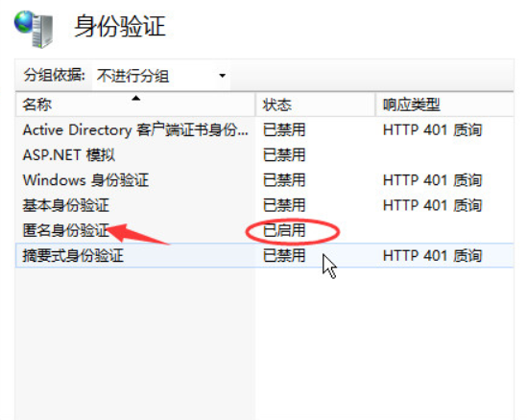Select 匿名身份验证 entry
The image size is (527, 420).
(x=66, y=230)
